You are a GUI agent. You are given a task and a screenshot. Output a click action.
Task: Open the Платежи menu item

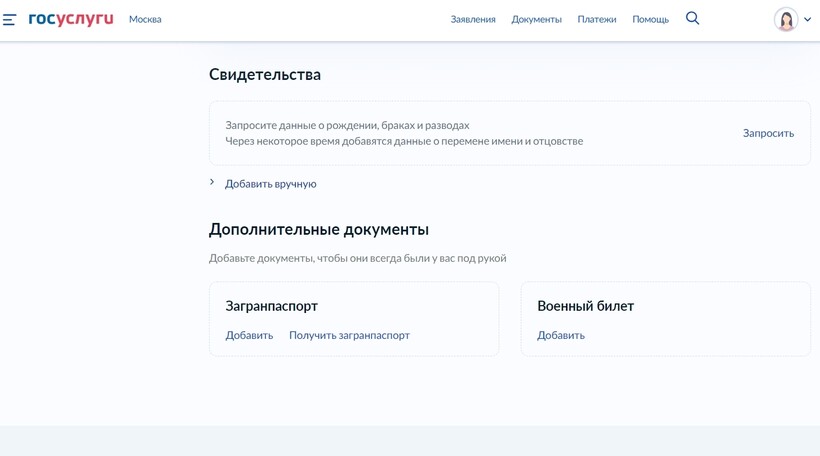[x=596, y=19]
